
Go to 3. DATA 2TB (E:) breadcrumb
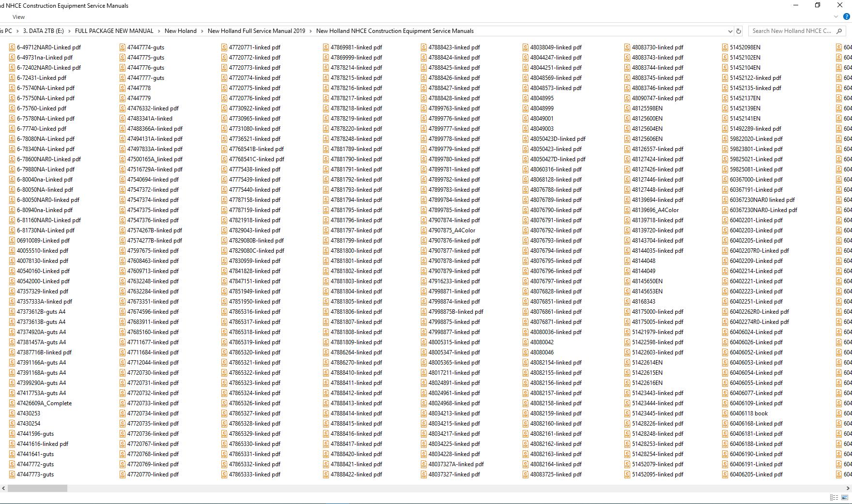[x=43, y=31]
